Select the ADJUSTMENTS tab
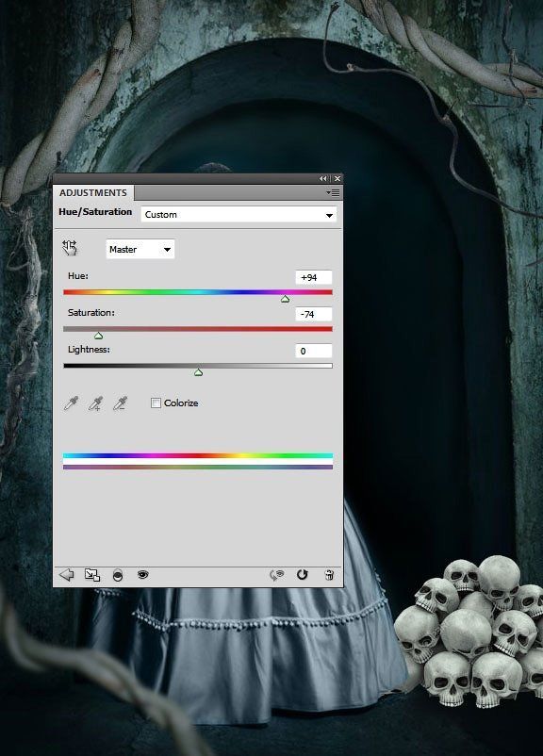 [x=93, y=193]
